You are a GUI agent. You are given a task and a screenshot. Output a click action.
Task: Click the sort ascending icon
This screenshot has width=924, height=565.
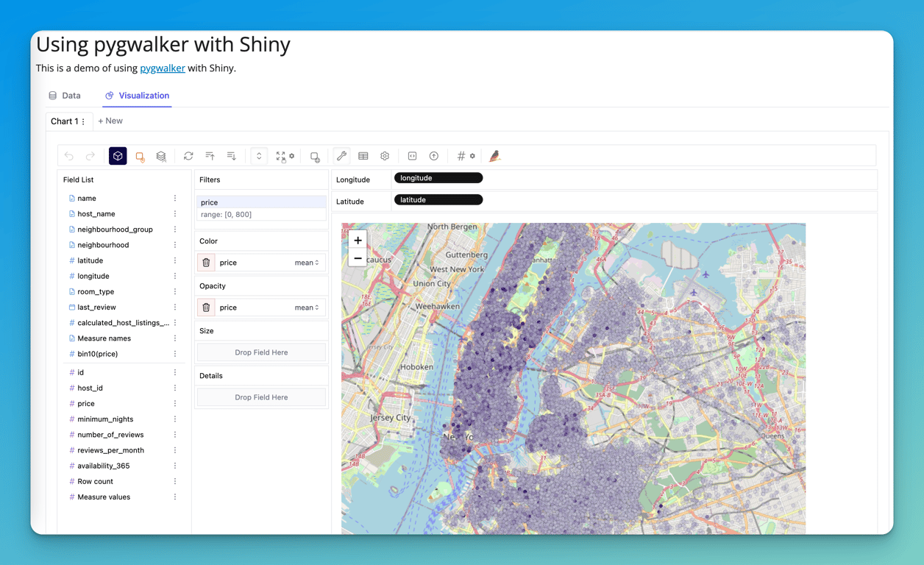coord(210,156)
